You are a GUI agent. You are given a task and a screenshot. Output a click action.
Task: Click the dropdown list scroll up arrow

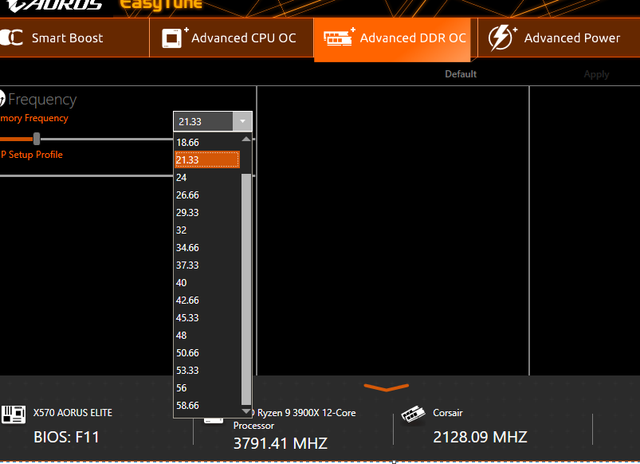[x=246, y=139]
